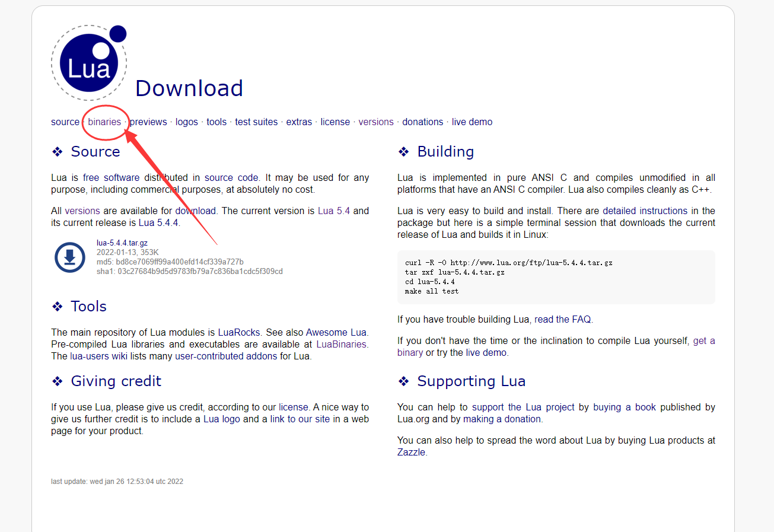Viewport: 774px width, 532px height.
Task: Follow the 'source code' link
Action: [231, 177]
